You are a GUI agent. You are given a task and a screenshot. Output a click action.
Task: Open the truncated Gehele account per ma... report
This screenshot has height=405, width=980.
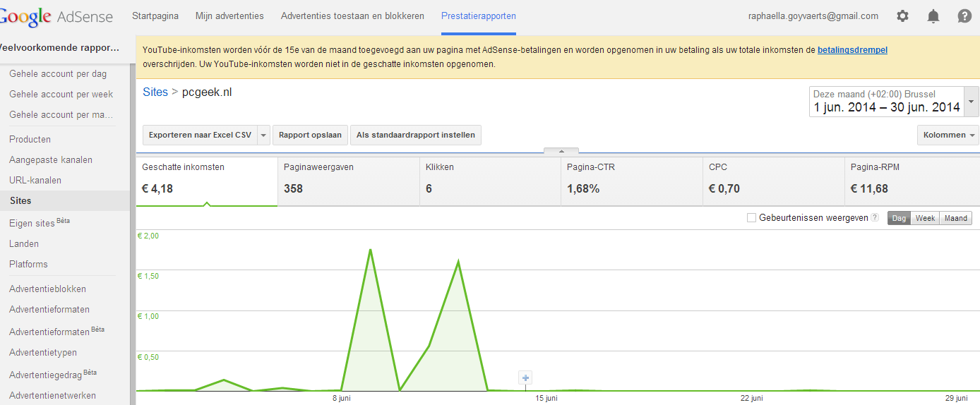point(61,114)
